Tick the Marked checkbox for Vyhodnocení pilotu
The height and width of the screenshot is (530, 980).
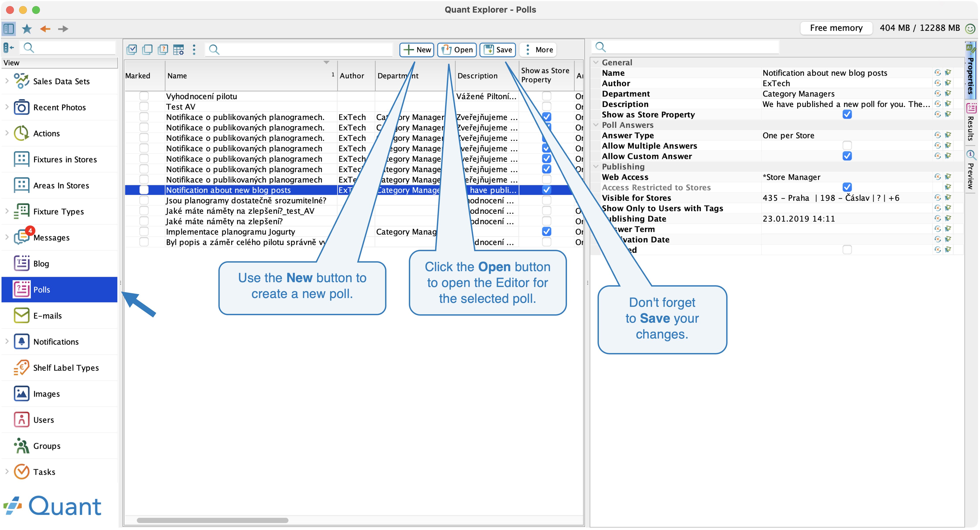(x=144, y=96)
